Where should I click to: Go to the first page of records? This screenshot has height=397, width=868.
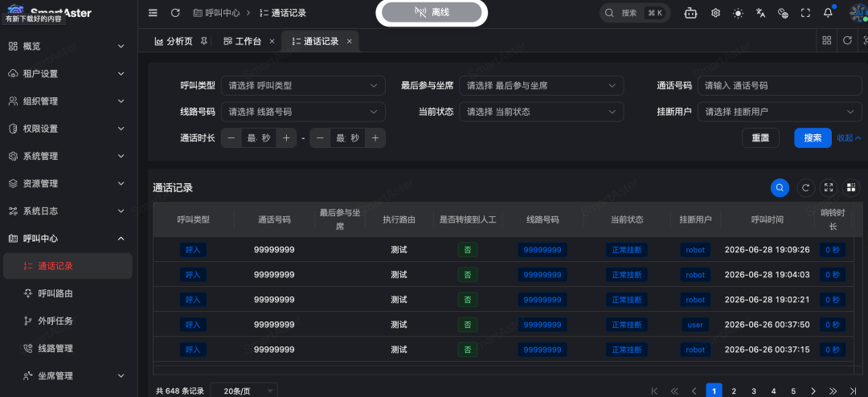coord(654,391)
